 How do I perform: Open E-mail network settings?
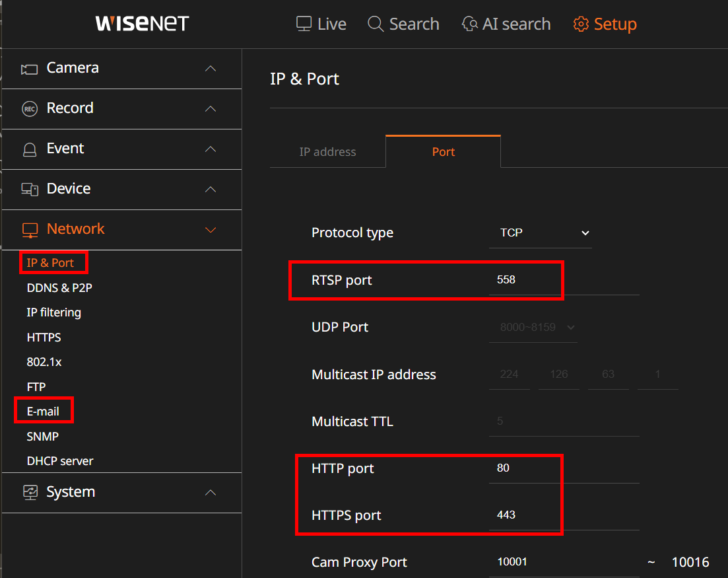click(43, 412)
